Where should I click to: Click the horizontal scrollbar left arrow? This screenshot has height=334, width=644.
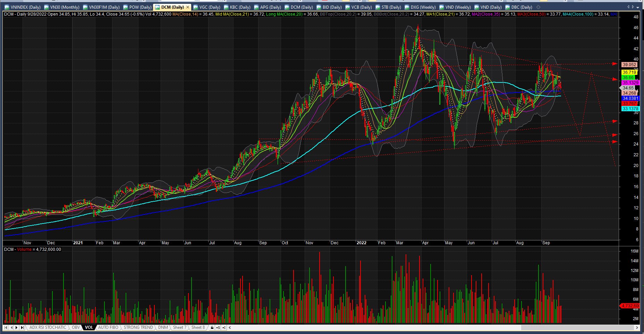pos(230,327)
